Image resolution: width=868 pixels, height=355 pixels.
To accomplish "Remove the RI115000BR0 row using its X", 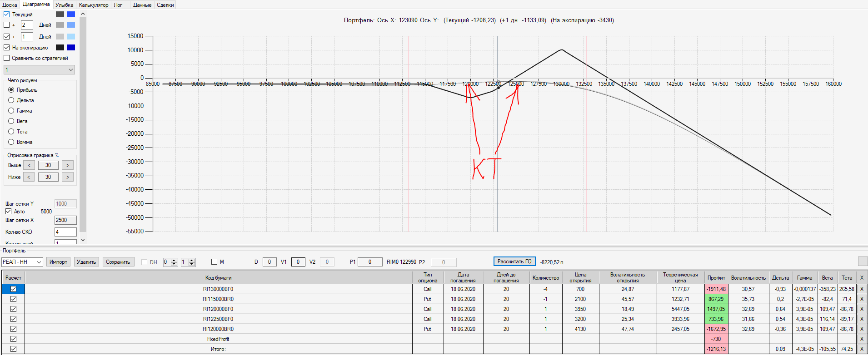I will (861, 299).
